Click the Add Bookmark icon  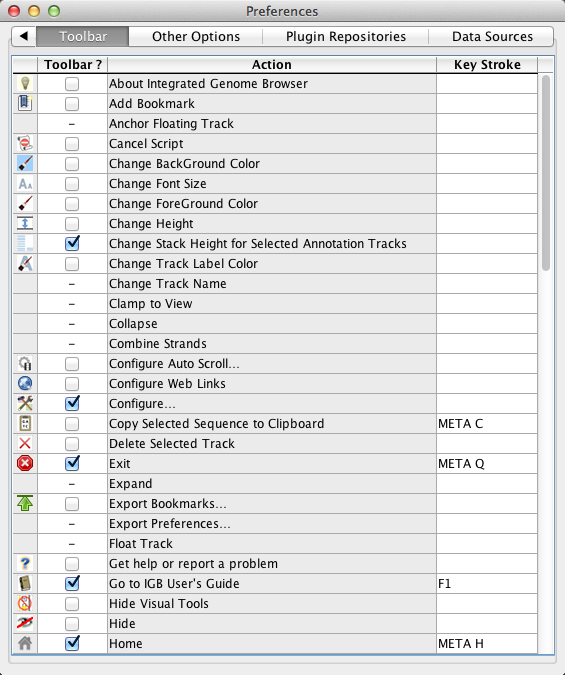coord(25,103)
